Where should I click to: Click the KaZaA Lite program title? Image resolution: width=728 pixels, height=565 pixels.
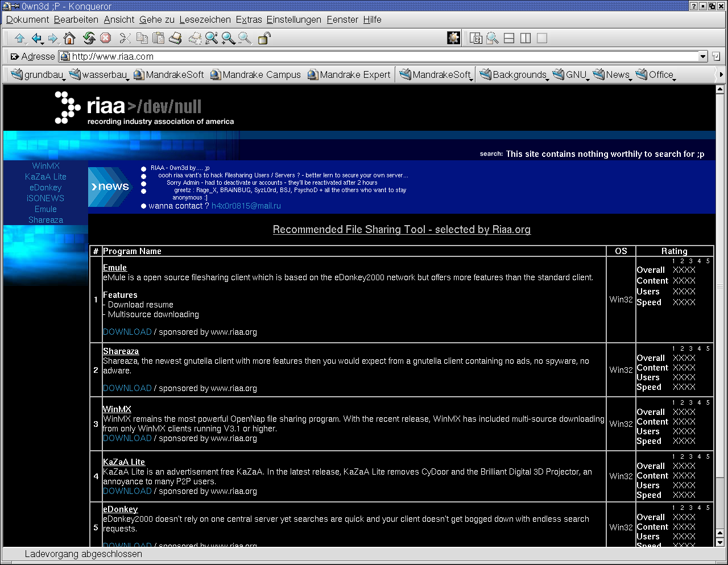[124, 462]
